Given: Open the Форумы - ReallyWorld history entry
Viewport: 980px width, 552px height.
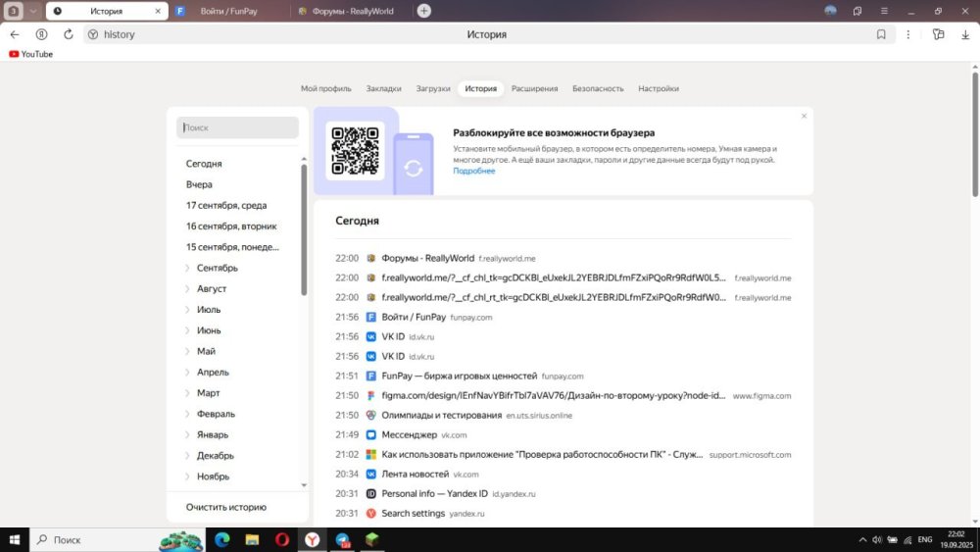Looking at the screenshot, I should [x=427, y=258].
